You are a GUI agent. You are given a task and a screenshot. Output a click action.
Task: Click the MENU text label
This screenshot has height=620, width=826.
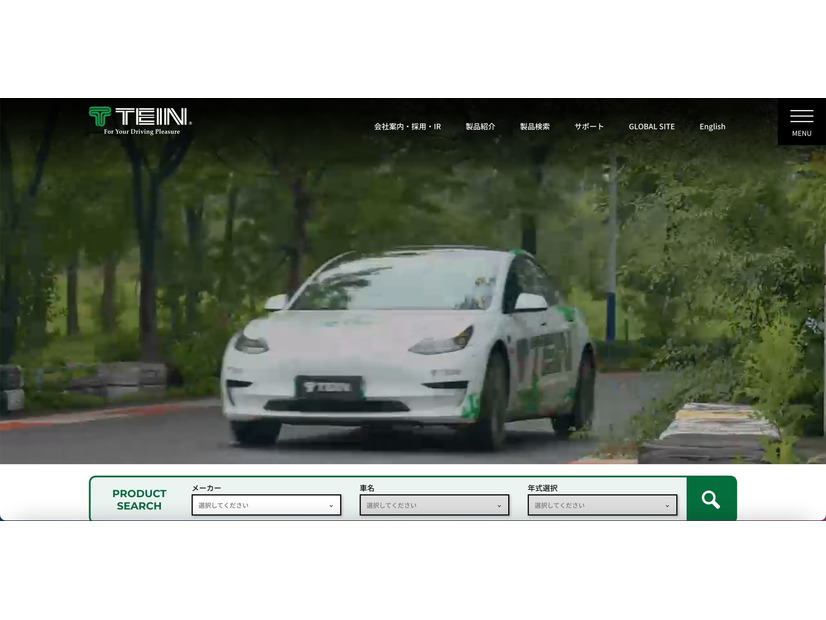tap(801, 134)
